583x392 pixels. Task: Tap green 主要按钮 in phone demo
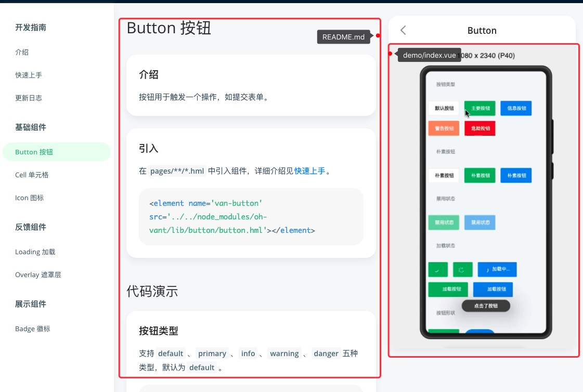click(x=480, y=108)
